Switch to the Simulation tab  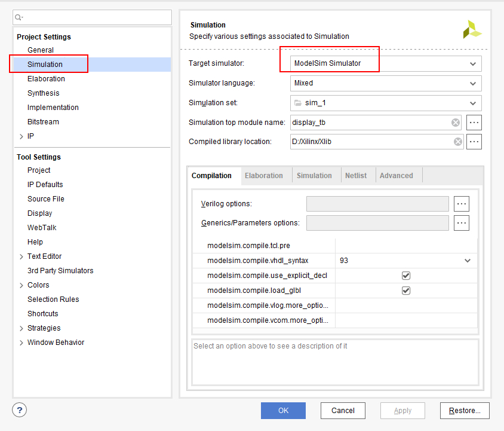click(314, 176)
